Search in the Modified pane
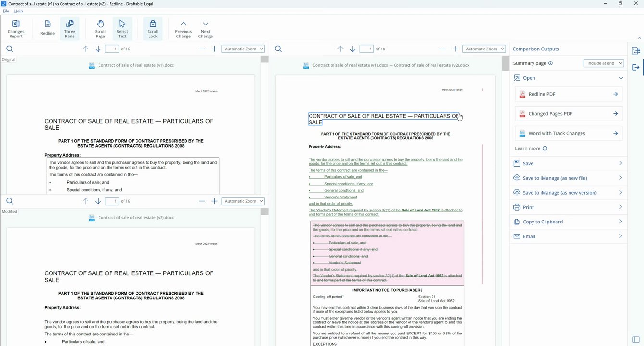The height and width of the screenshot is (346, 644). 10,201
